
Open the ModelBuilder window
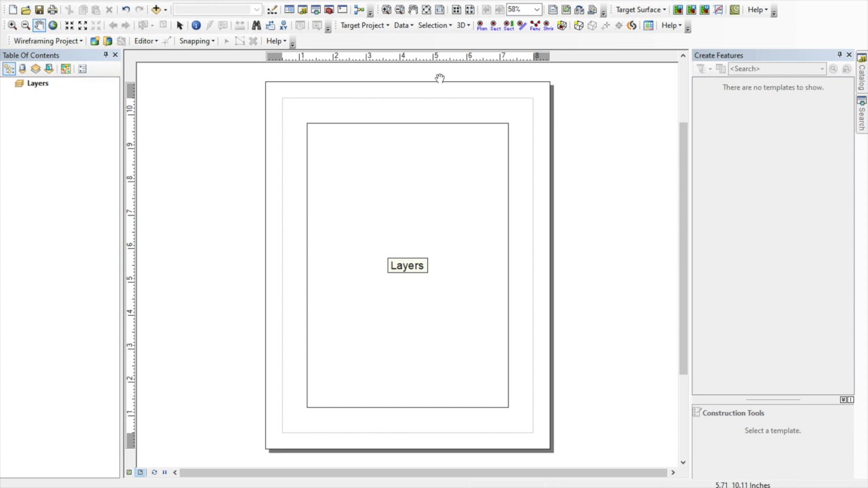pos(359,9)
